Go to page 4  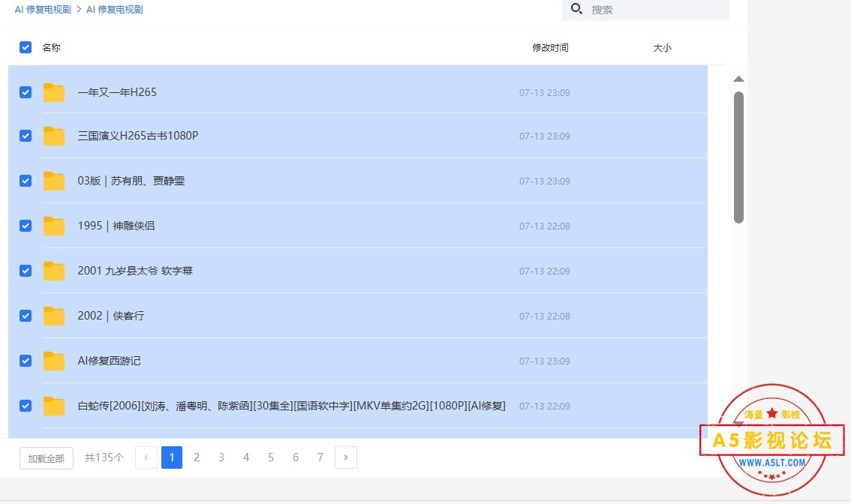[x=246, y=457]
